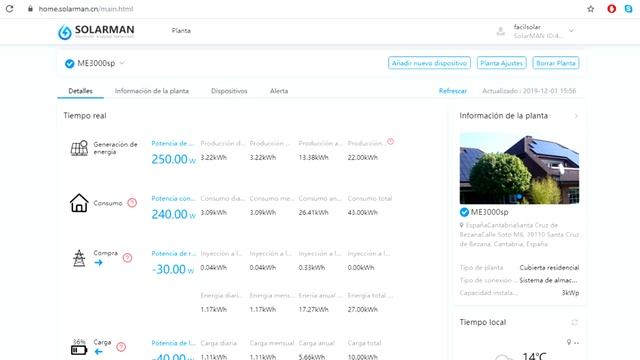Screen dimensions: 640x360
Task: Click blue check badge beside ME3000sp title
Action: 69,64
